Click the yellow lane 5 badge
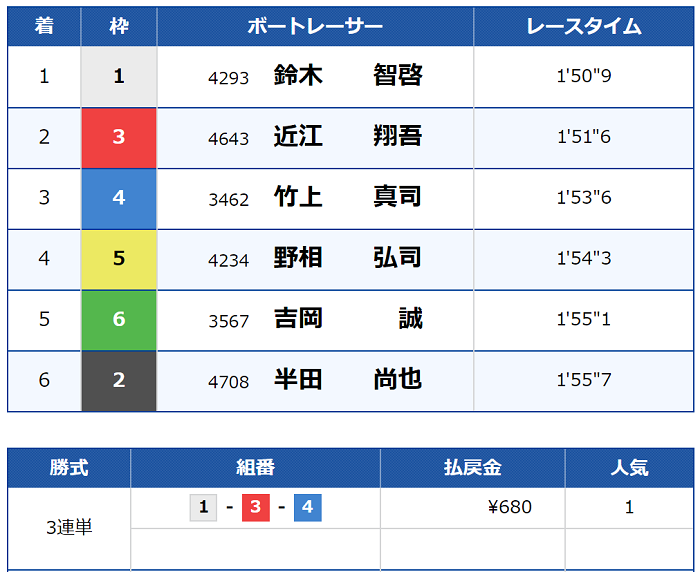Viewport: 700px width, 572px height. [x=119, y=259]
